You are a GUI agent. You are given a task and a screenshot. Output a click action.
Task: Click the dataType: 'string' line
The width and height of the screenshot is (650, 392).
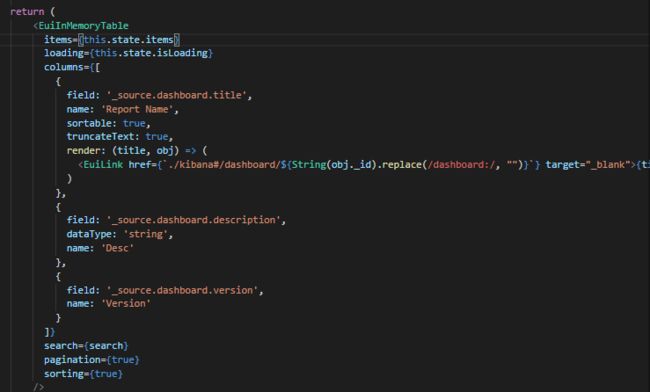[119, 234]
